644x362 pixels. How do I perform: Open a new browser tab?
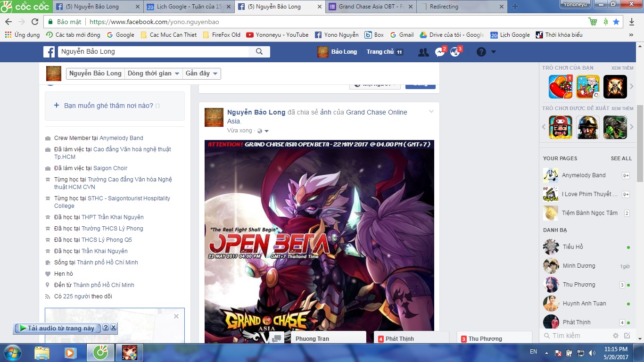(515, 7)
